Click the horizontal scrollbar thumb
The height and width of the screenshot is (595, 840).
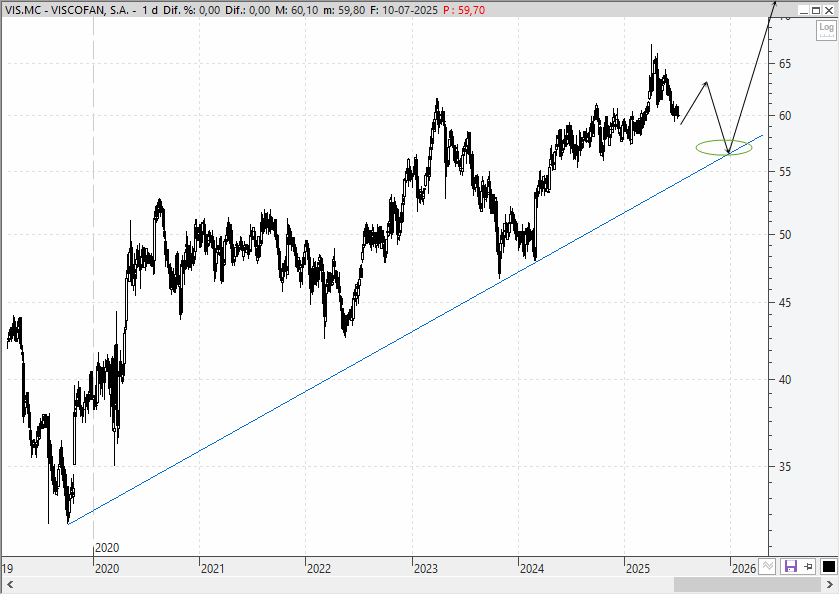(x=747, y=584)
